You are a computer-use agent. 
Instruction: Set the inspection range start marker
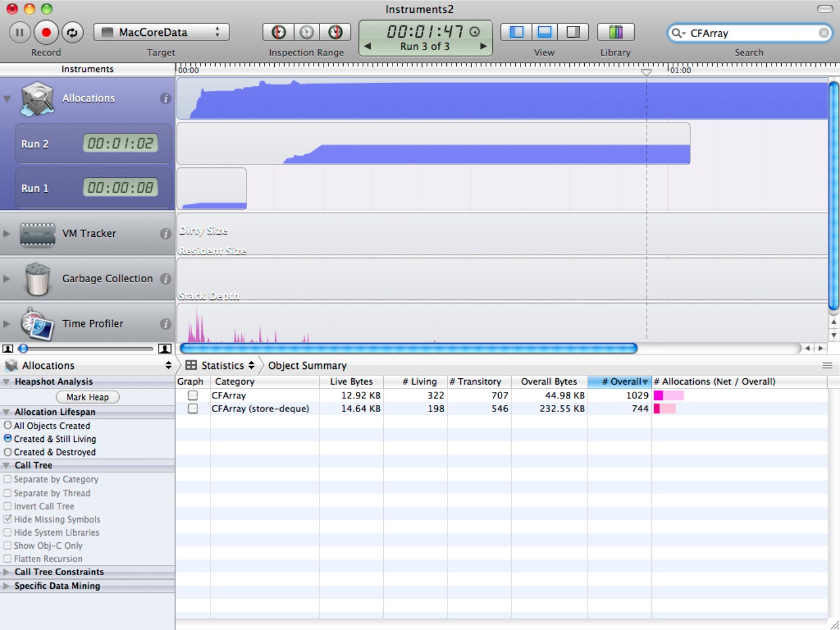(x=278, y=32)
